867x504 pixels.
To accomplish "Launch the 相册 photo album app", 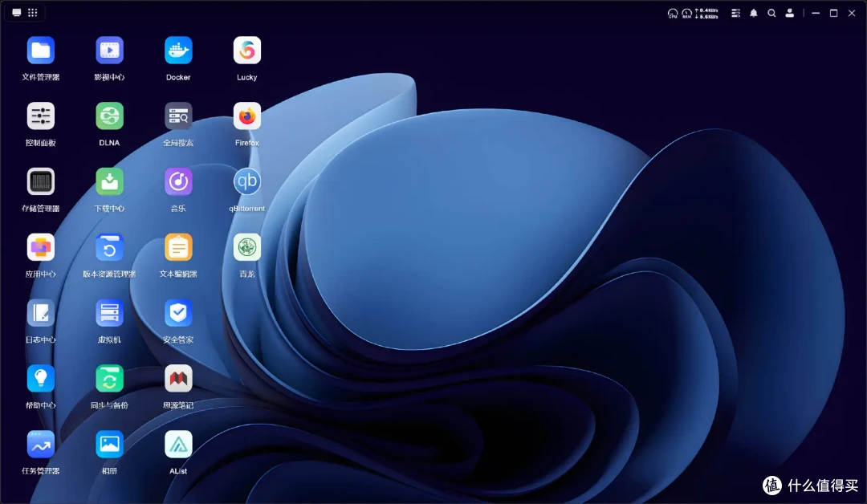I will pos(109,445).
